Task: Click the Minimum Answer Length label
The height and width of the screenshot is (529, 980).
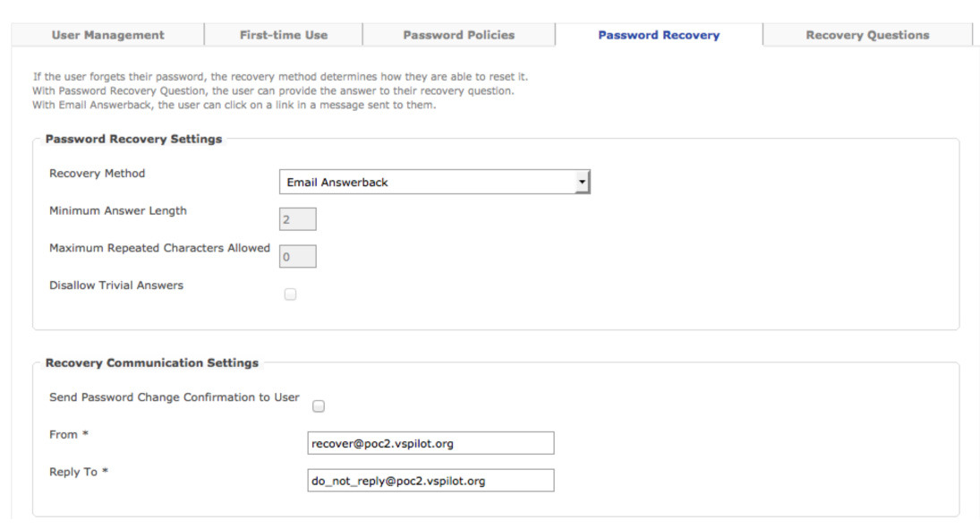Action: pyautogui.click(x=117, y=210)
